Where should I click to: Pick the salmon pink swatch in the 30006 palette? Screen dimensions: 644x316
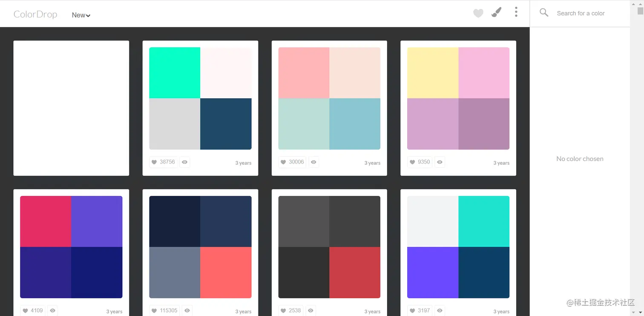coord(304,73)
